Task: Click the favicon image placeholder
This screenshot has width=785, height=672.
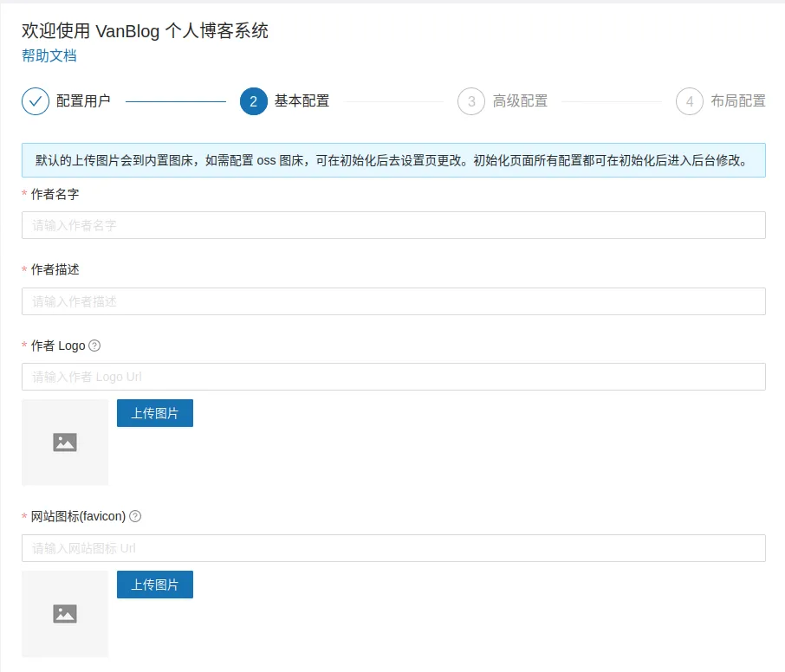Action: click(65, 614)
